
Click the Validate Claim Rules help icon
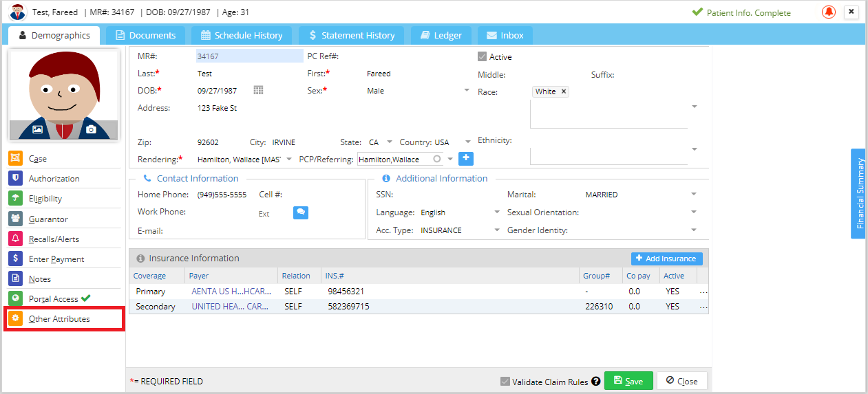595,382
